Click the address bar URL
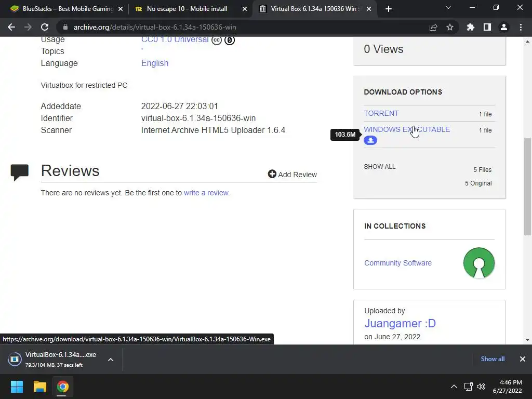The height and width of the screenshot is (399, 532). point(155,27)
